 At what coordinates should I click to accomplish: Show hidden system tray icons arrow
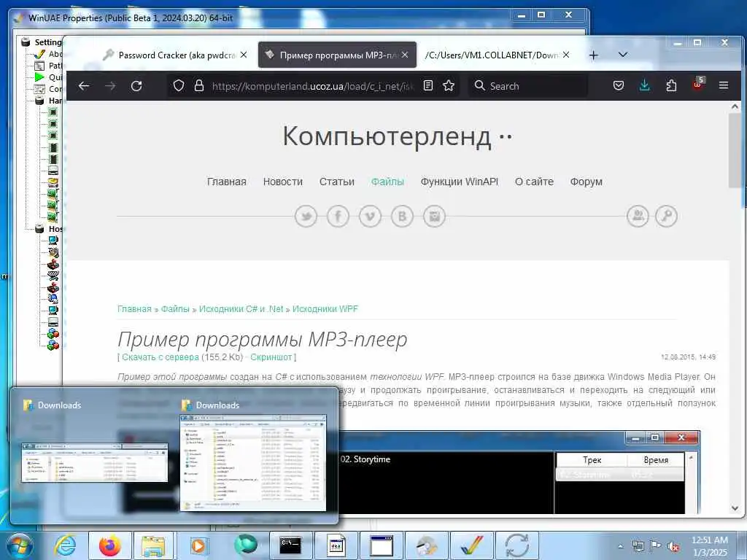coord(620,547)
